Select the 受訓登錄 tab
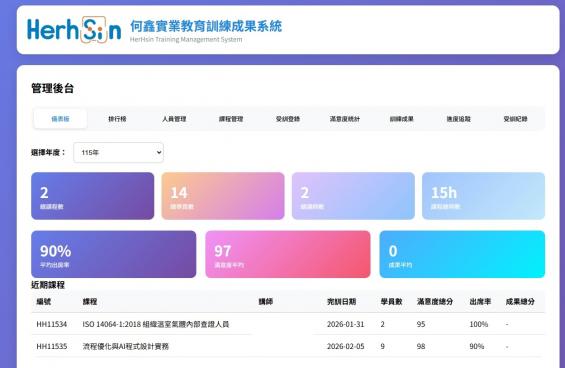This screenshot has width=565, height=368. click(288, 119)
